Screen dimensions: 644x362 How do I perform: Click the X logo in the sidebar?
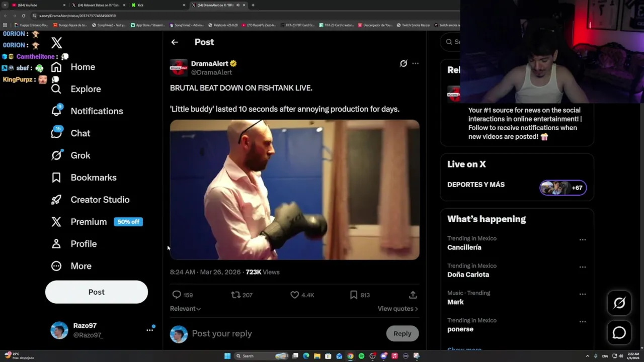56,43
